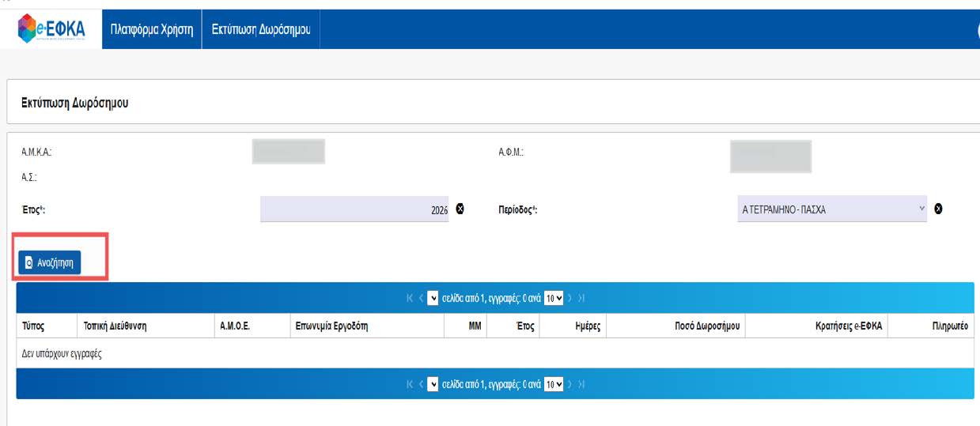Click into the Έτος year input field
Image resolution: width=980 pixels, height=426 pixels.
coord(354,209)
